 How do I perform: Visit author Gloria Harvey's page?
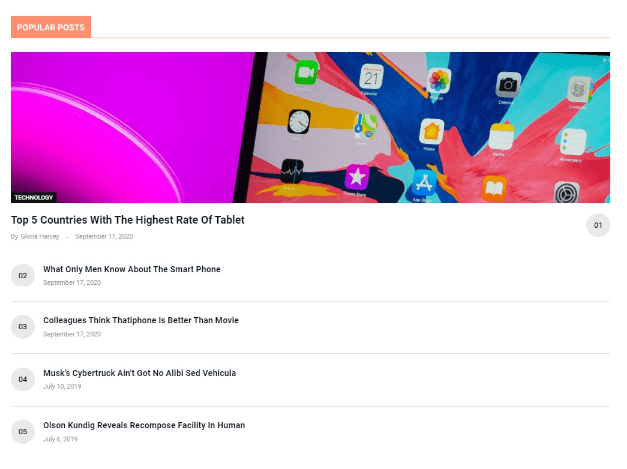pyautogui.click(x=40, y=237)
